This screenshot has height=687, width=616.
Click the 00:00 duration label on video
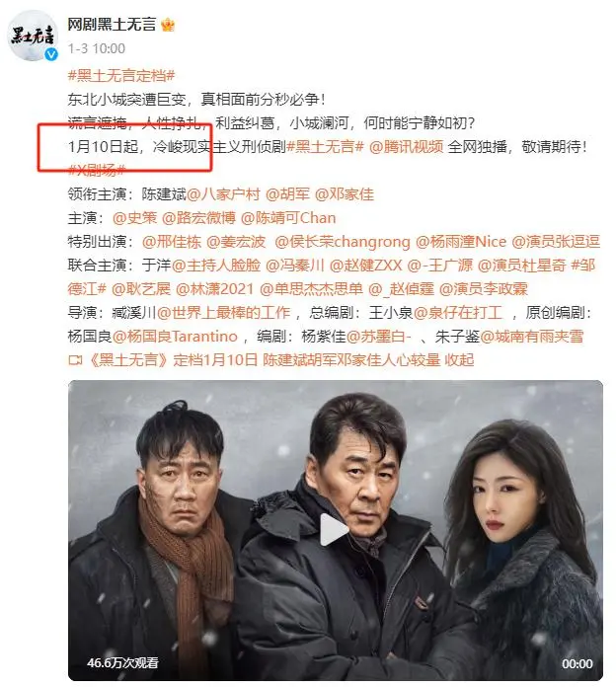pos(577,663)
